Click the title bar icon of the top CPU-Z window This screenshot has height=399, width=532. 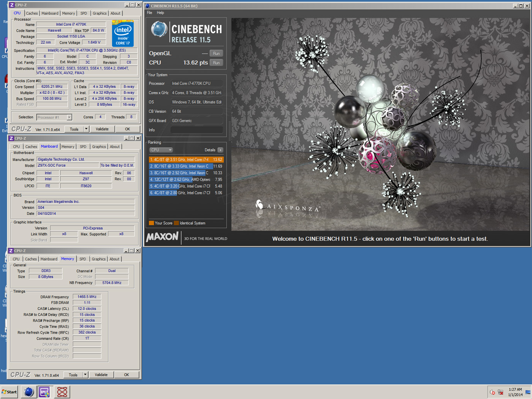12,5
